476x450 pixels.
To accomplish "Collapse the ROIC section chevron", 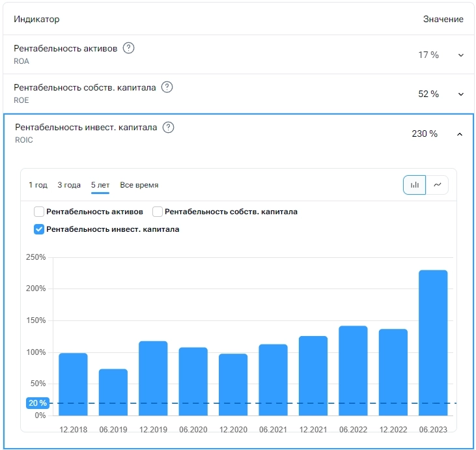I will click(x=460, y=134).
